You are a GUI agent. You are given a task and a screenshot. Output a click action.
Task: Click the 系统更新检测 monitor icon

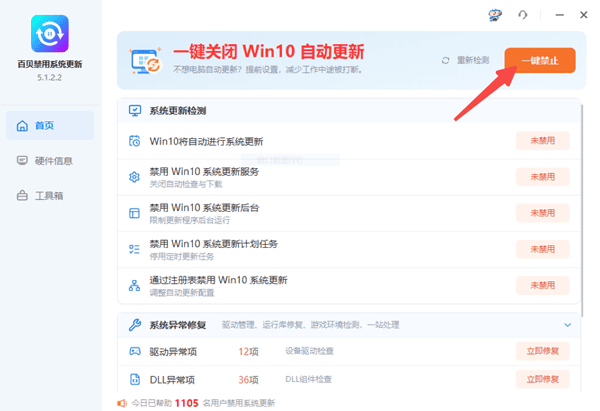point(135,111)
